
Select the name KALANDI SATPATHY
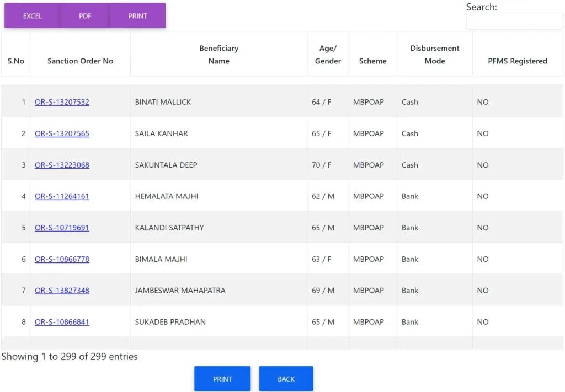pyautogui.click(x=169, y=228)
